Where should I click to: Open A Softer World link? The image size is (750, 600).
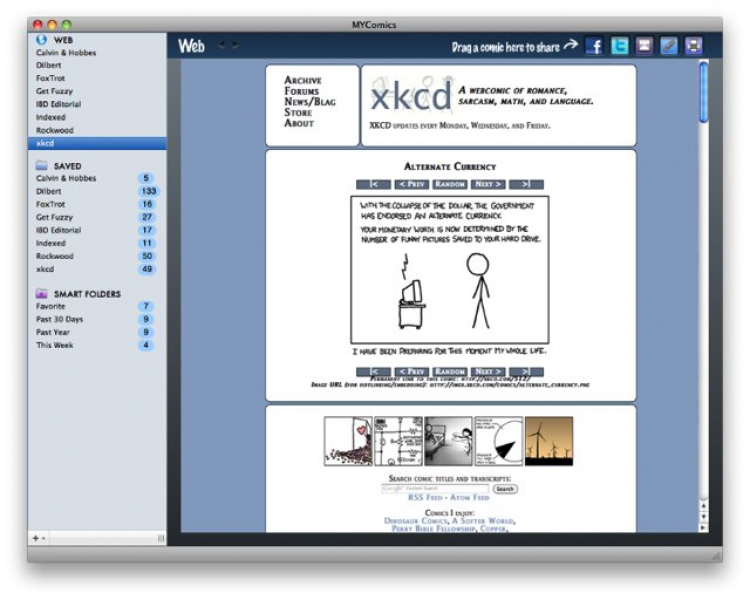click(483, 521)
